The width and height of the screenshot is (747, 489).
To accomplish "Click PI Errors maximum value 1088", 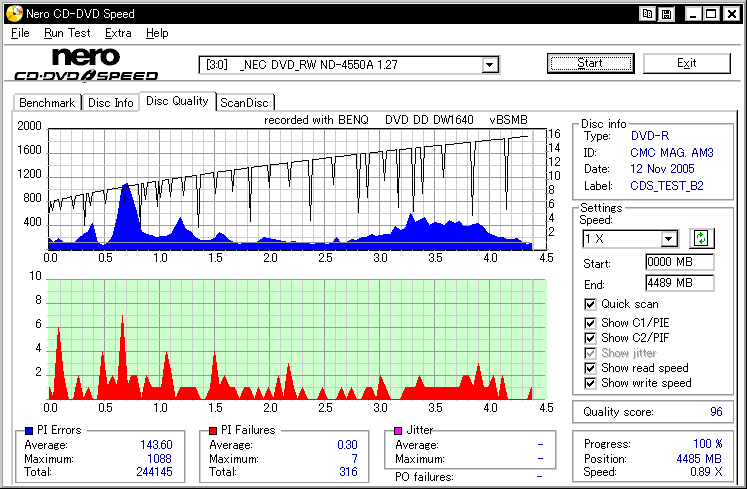I will tap(159, 458).
